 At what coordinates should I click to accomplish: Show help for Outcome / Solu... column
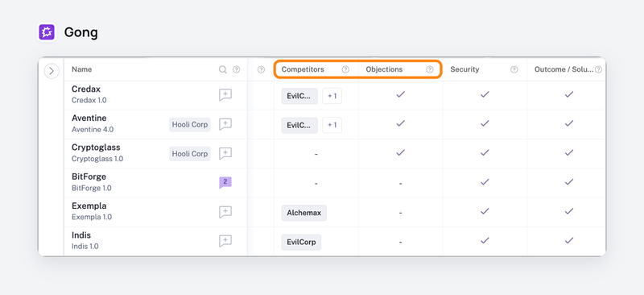point(598,69)
